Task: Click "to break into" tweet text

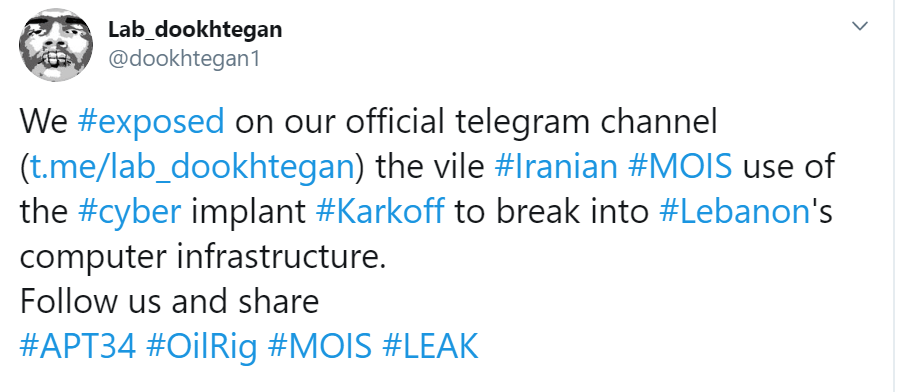Action: (x=552, y=212)
